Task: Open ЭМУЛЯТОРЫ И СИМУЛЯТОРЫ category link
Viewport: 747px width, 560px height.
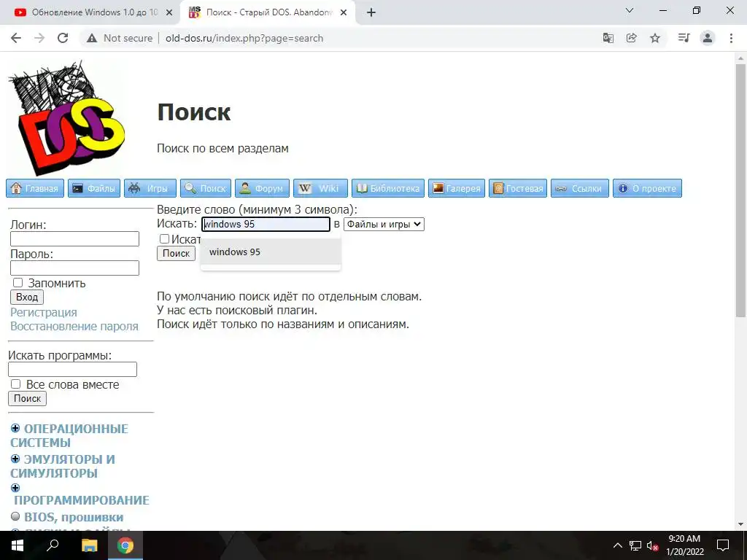Action: (x=63, y=466)
